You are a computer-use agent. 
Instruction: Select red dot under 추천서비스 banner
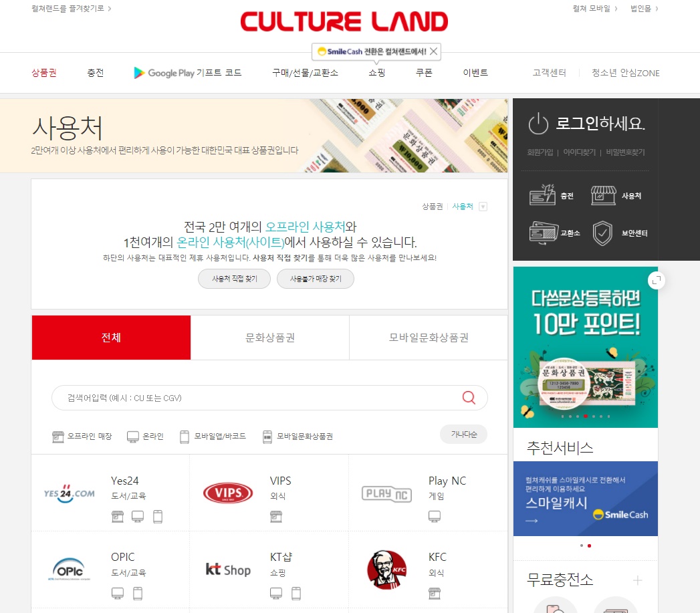589,545
